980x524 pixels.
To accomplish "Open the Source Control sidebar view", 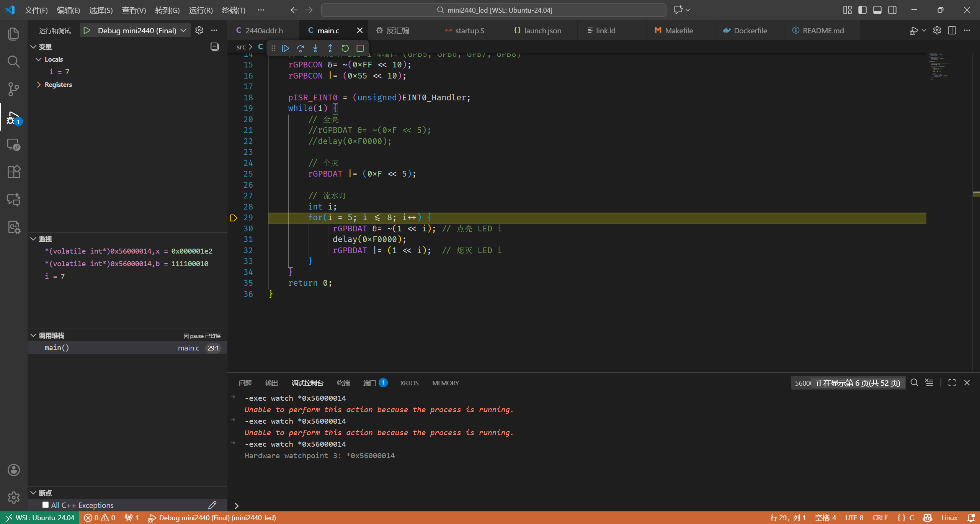I will (13, 89).
